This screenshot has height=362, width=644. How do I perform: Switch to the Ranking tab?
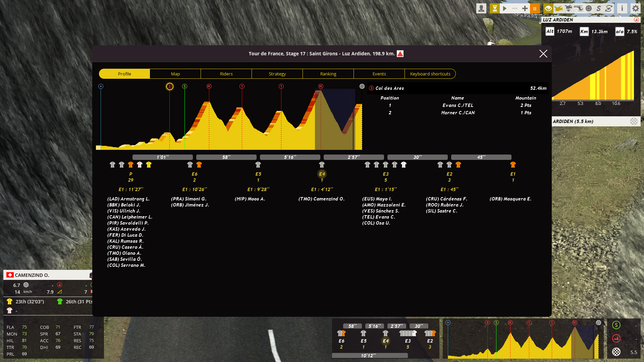click(x=328, y=74)
